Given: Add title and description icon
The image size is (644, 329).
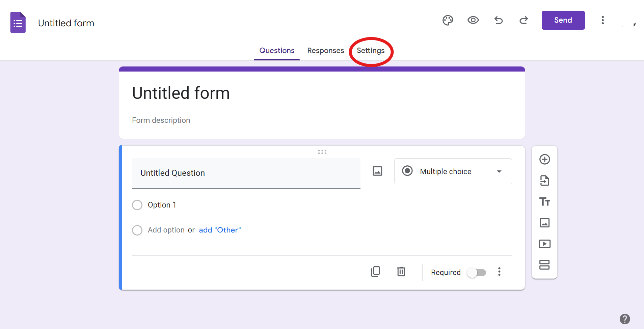Looking at the screenshot, I should [544, 201].
